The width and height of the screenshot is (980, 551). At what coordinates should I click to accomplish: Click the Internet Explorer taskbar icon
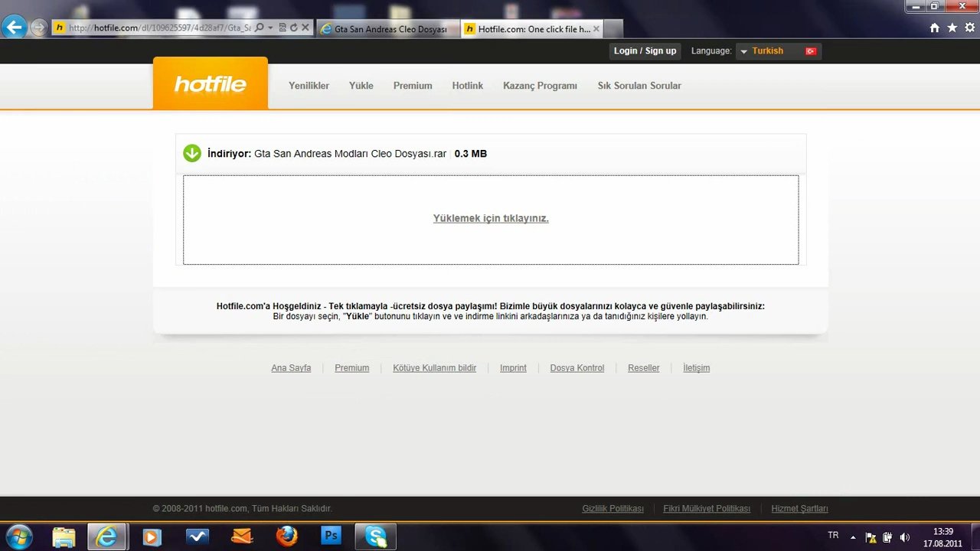point(106,536)
